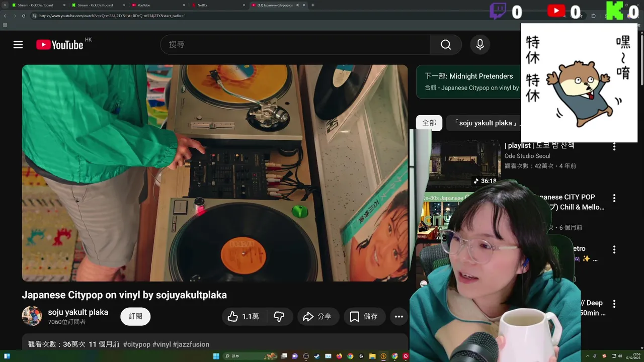Click the tray microphone icon
This screenshot has width=644, height=362.
(x=595, y=356)
